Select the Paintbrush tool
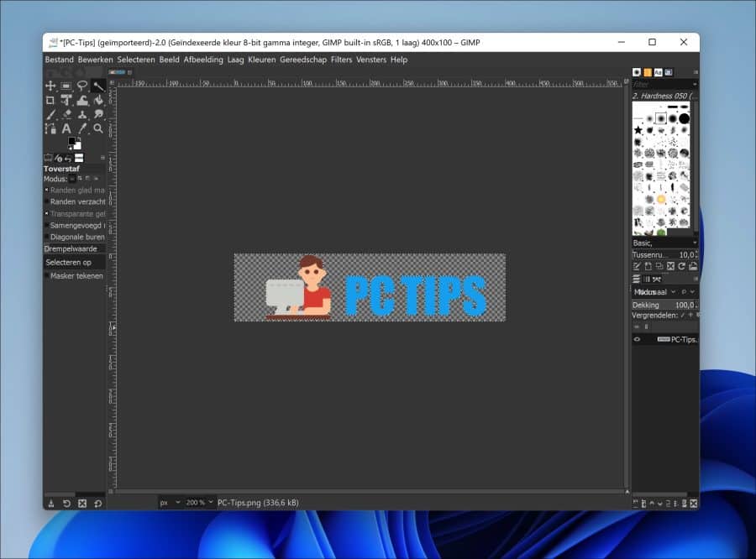756x559 pixels. [50, 115]
